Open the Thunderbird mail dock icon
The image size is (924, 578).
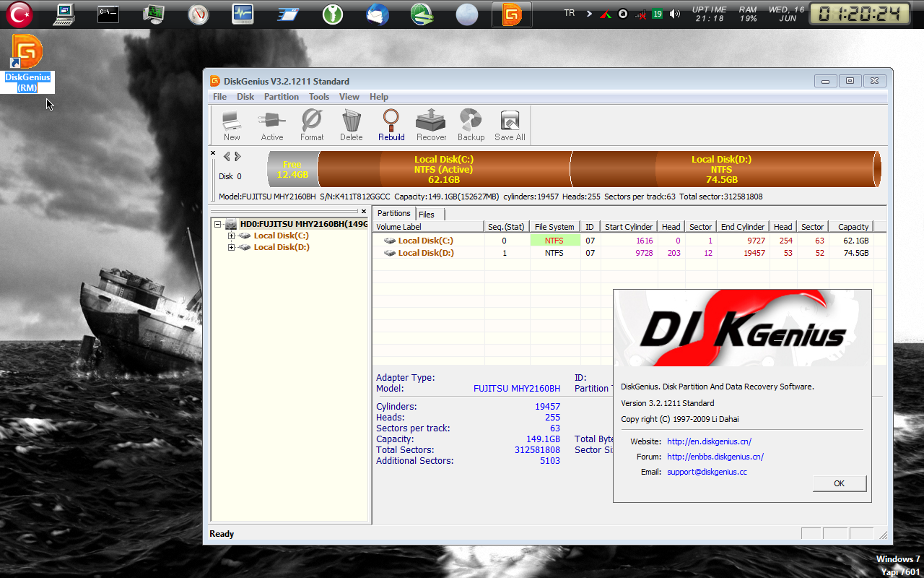tap(378, 14)
